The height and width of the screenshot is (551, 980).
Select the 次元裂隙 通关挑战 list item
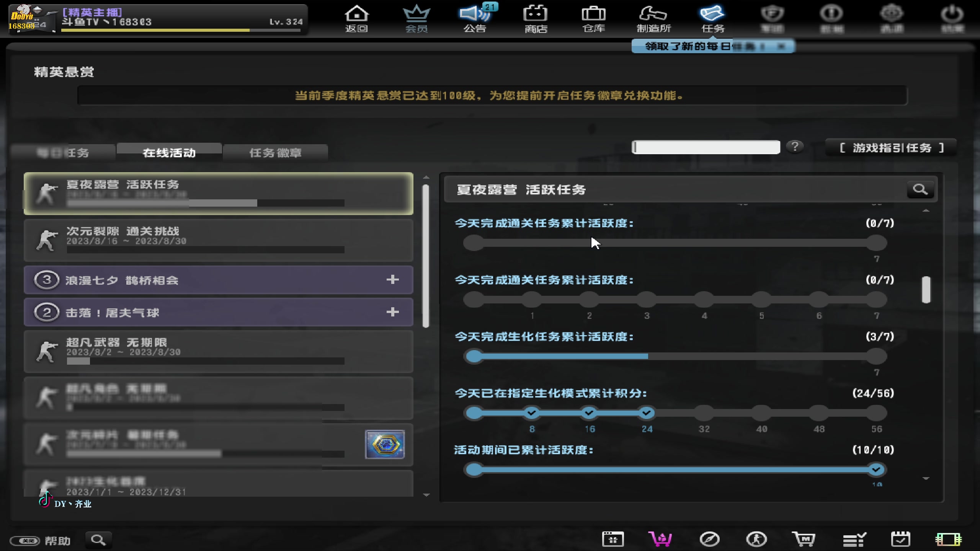[x=218, y=240]
